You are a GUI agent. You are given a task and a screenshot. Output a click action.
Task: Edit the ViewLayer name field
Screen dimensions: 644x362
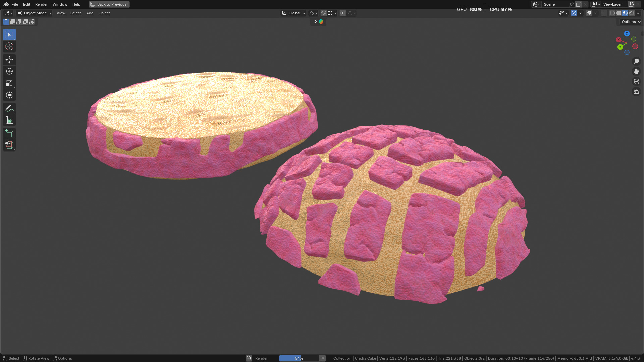point(614,4)
